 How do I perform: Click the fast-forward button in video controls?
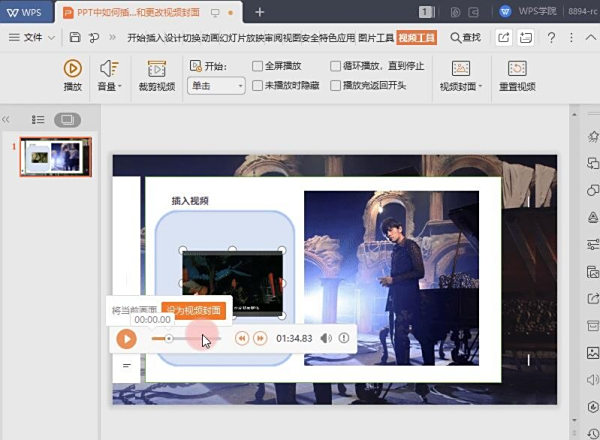(260, 338)
